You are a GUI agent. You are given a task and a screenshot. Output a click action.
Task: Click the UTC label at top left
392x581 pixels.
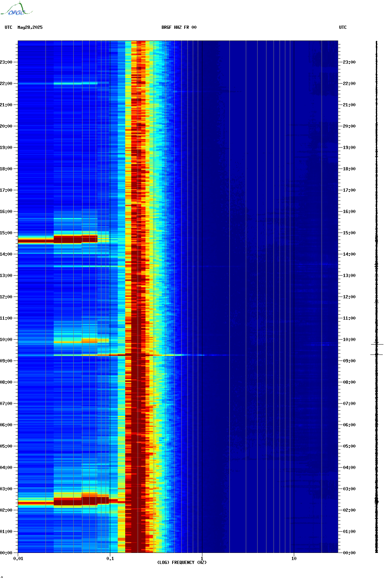point(9,27)
